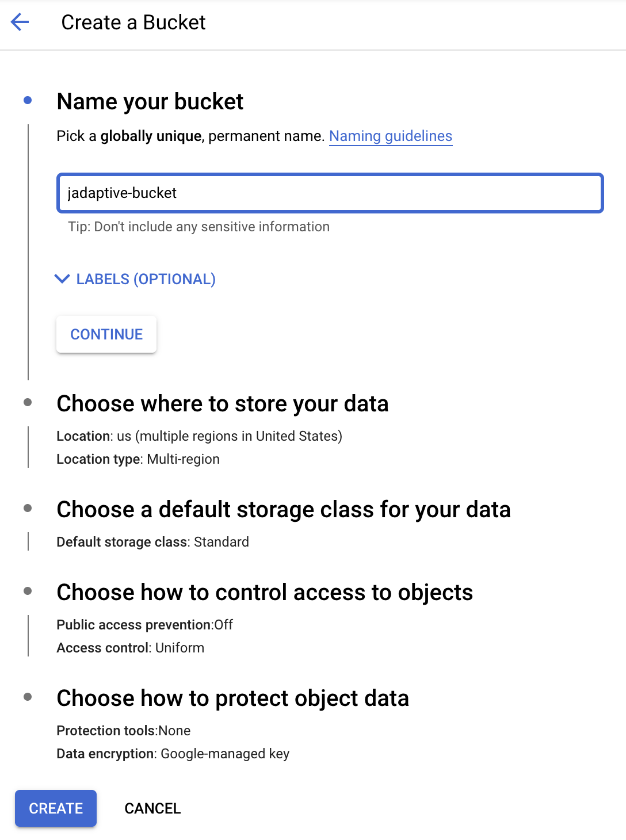Expand the chevron next to LABELS (OPTIONAL)
This screenshot has height=840, width=626.
point(62,279)
